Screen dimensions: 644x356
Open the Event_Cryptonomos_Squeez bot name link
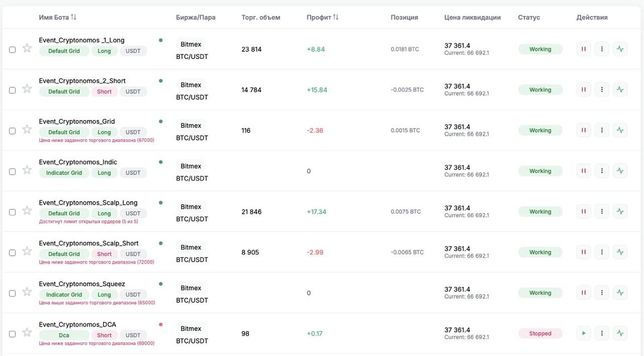(x=82, y=284)
